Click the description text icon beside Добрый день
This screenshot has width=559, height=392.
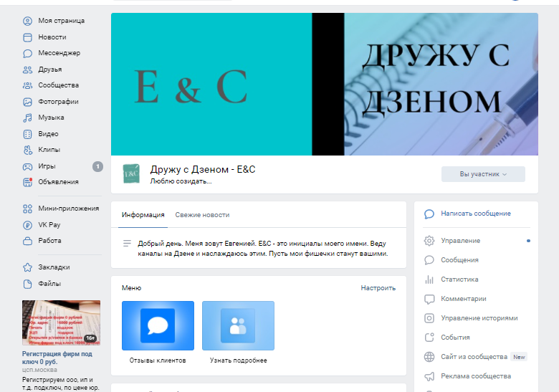(127, 244)
